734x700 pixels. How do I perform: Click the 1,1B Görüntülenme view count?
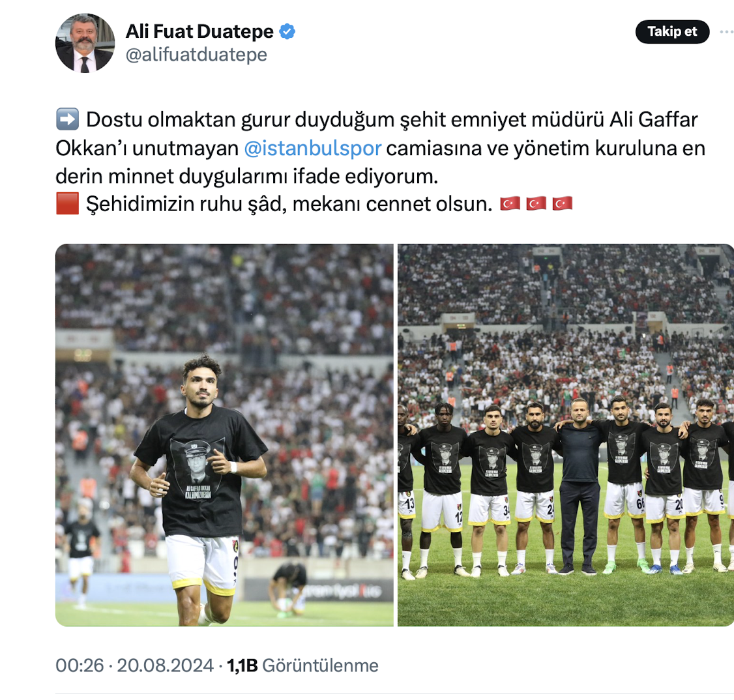coord(302,665)
